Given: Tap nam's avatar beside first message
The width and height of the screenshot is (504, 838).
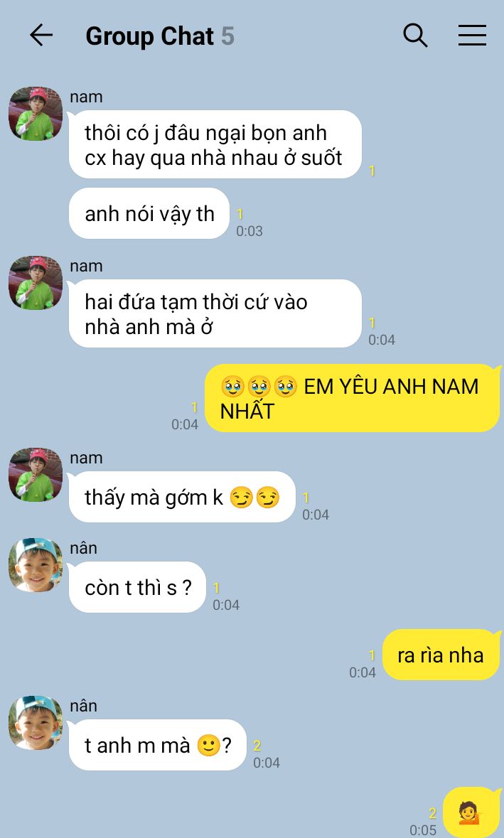Looking at the screenshot, I should point(36,114).
